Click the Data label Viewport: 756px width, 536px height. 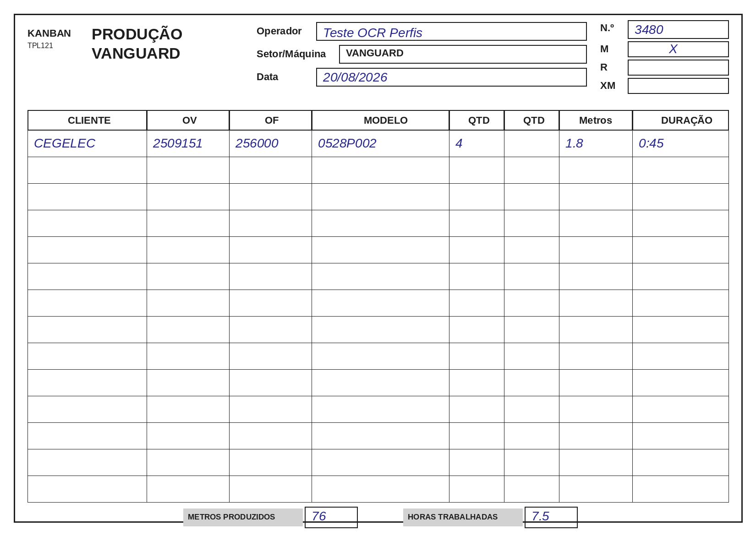pos(267,77)
